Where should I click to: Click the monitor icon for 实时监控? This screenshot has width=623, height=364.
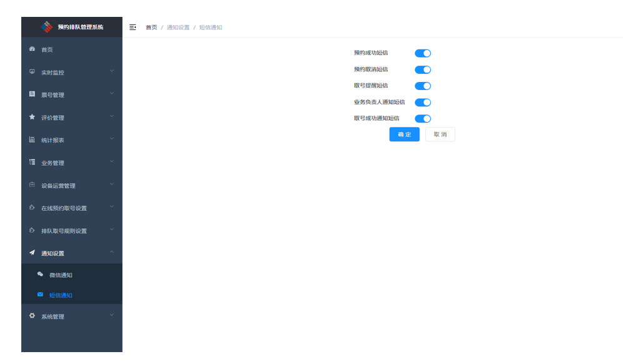pos(32,72)
